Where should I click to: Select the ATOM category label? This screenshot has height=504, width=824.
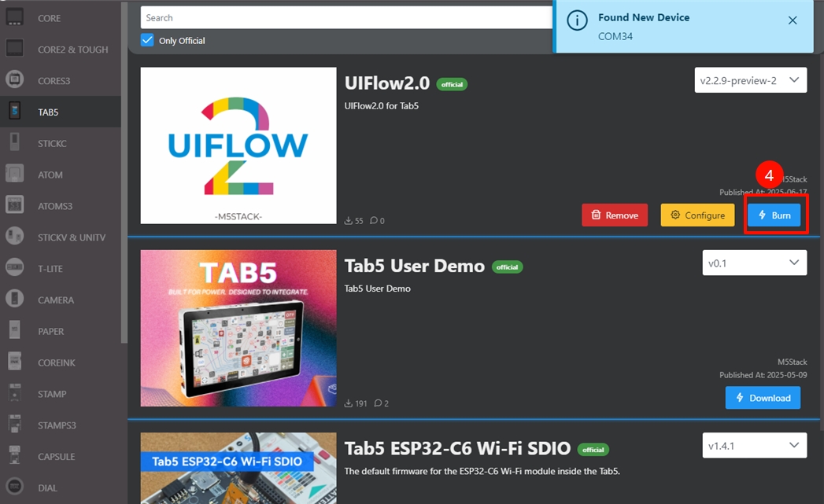(x=50, y=175)
